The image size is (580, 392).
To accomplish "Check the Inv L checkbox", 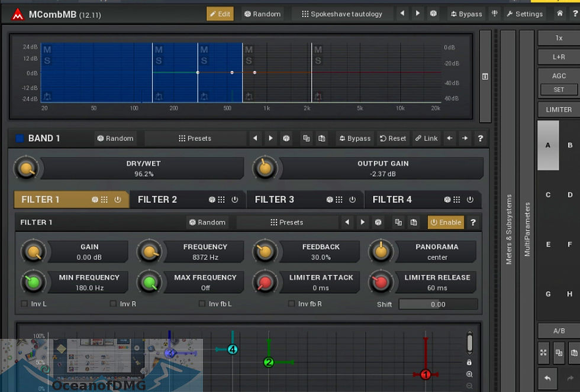I will tap(24, 304).
